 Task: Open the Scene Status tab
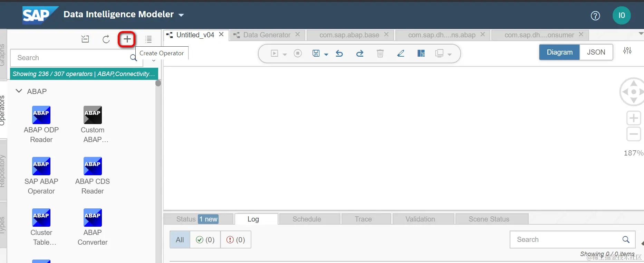point(492,219)
